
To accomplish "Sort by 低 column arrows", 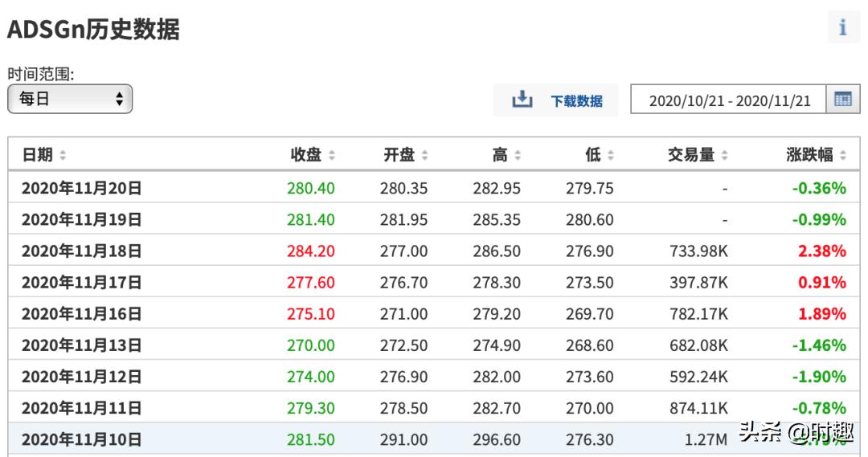I will click(611, 156).
